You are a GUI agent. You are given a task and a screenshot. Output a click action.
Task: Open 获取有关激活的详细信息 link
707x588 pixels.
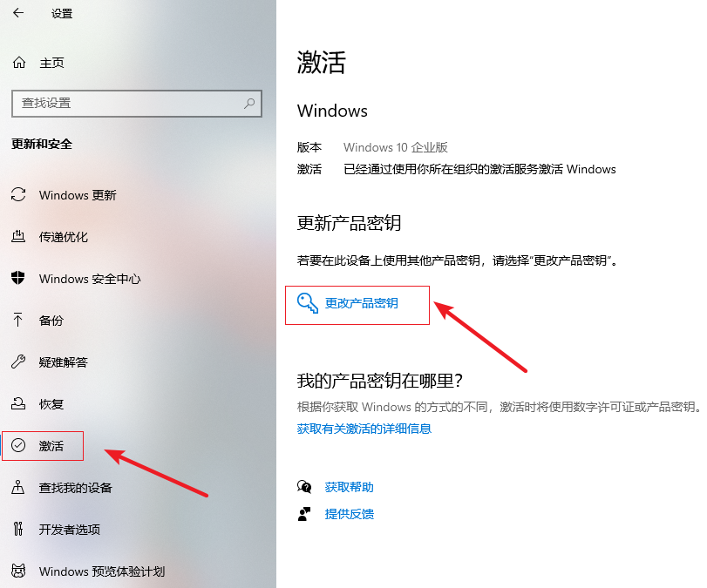[x=364, y=429]
